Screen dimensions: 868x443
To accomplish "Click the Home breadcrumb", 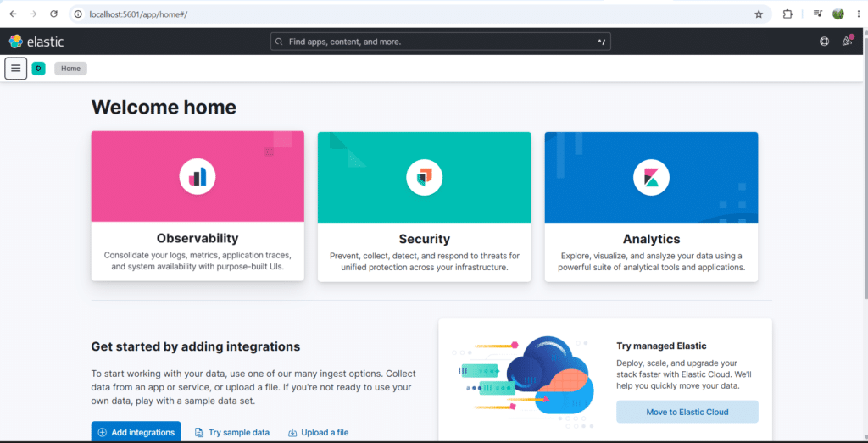I will coord(71,69).
